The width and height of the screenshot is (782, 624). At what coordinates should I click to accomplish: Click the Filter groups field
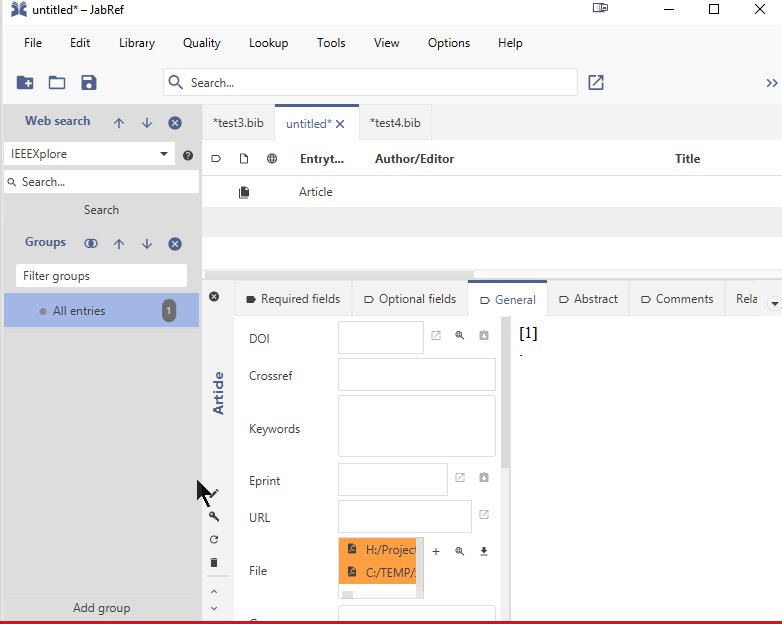pyautogui.click(x=101, y=275)
